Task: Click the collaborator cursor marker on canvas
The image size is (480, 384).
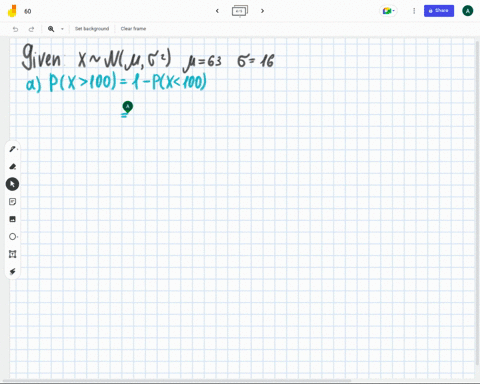Action: (128, 107)
